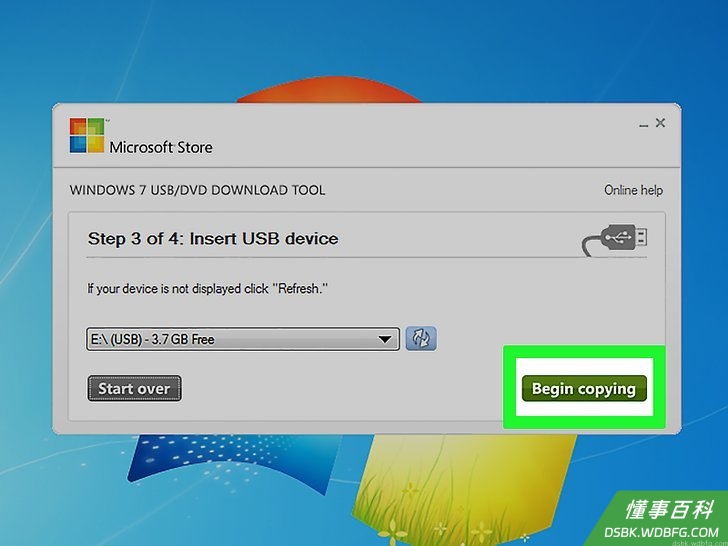Click 'WINDOWS 7 USB/DVD DOWNLOAD TOOL' title text
Viewport: 728px width, 546px height.
coord(197,190)
